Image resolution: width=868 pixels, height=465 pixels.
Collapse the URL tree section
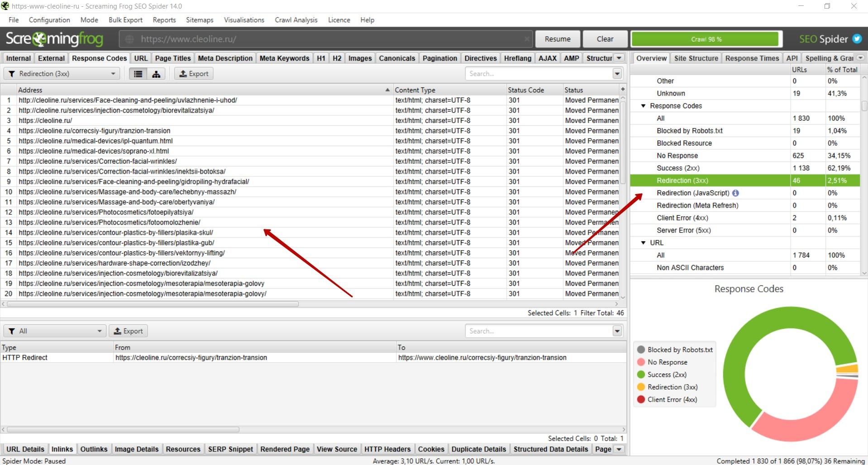coord(643,243)
